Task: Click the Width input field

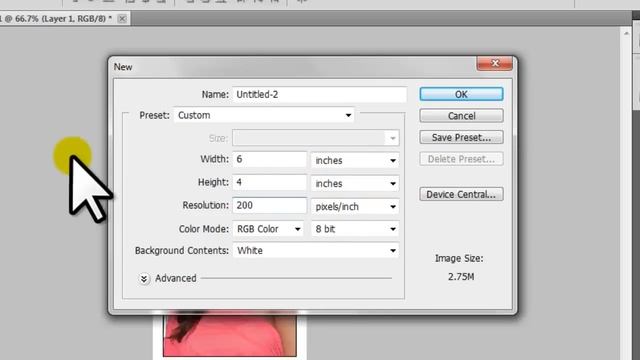Action: (x=269, y=160)
